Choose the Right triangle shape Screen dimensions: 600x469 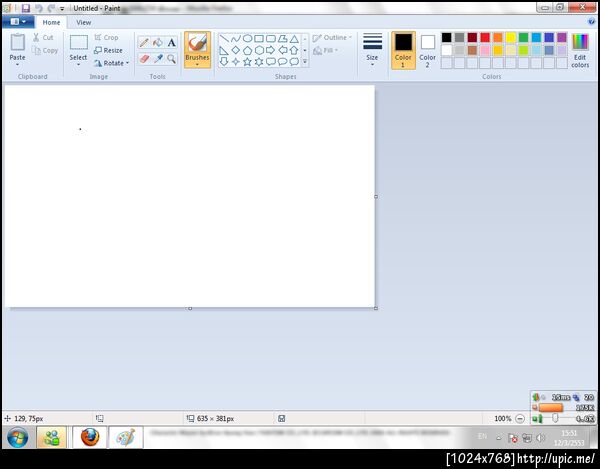tap(224, 50)
